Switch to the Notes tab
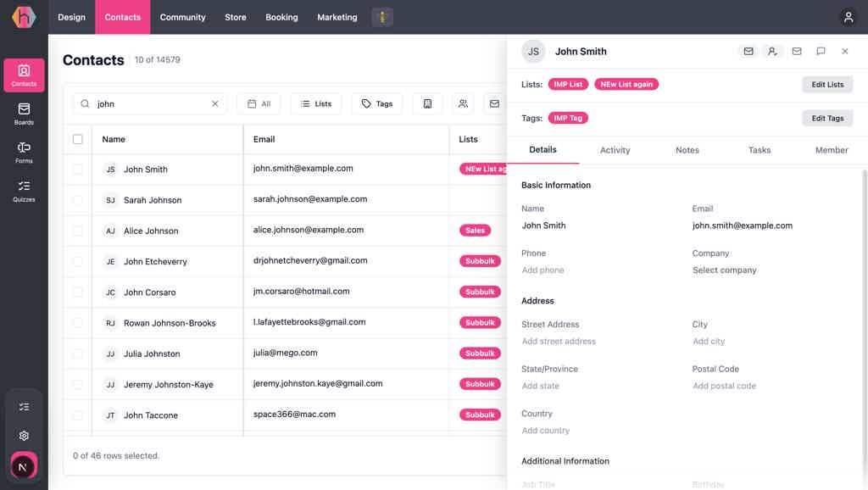 687,150
